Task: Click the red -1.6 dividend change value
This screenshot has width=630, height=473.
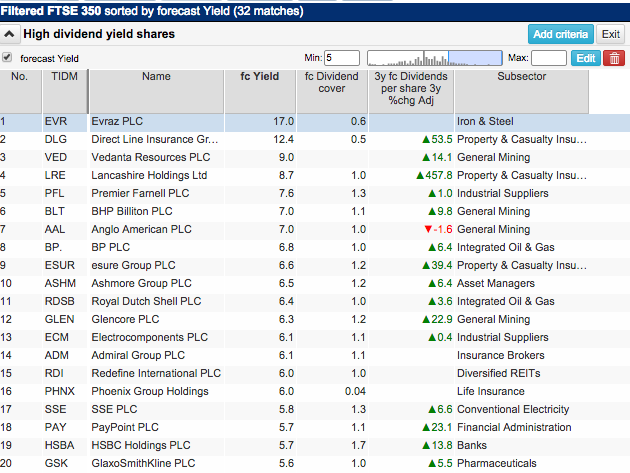Action: click(x=438, y=229)
